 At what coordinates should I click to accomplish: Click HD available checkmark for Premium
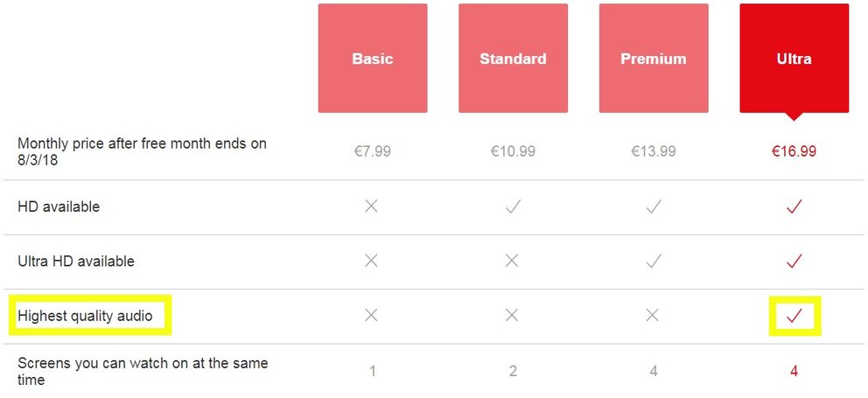654,207
